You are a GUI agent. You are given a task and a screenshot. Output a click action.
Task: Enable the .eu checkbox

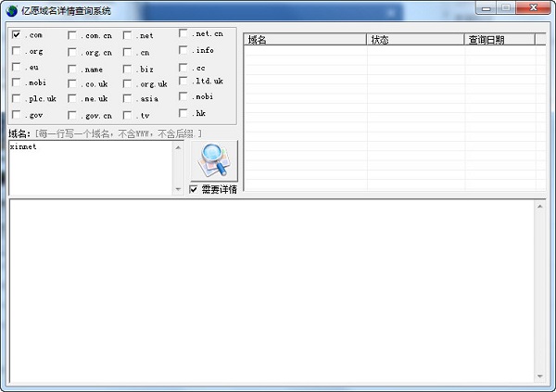pyautogui.click(x=16, y=67)
